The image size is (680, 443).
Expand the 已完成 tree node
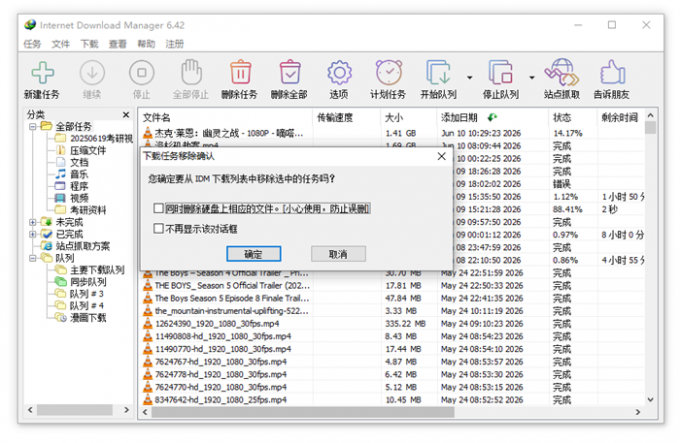click(x=33, y=234)
